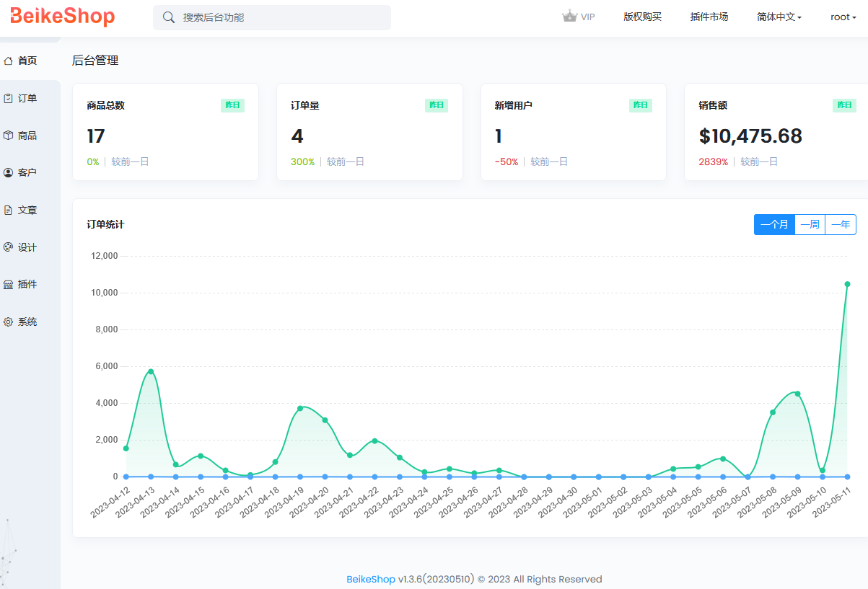This screenshot has height=589, width=868.
Task: Click the 商品总数 value 17
Action: pyautogui.click(x=96, y=136)
